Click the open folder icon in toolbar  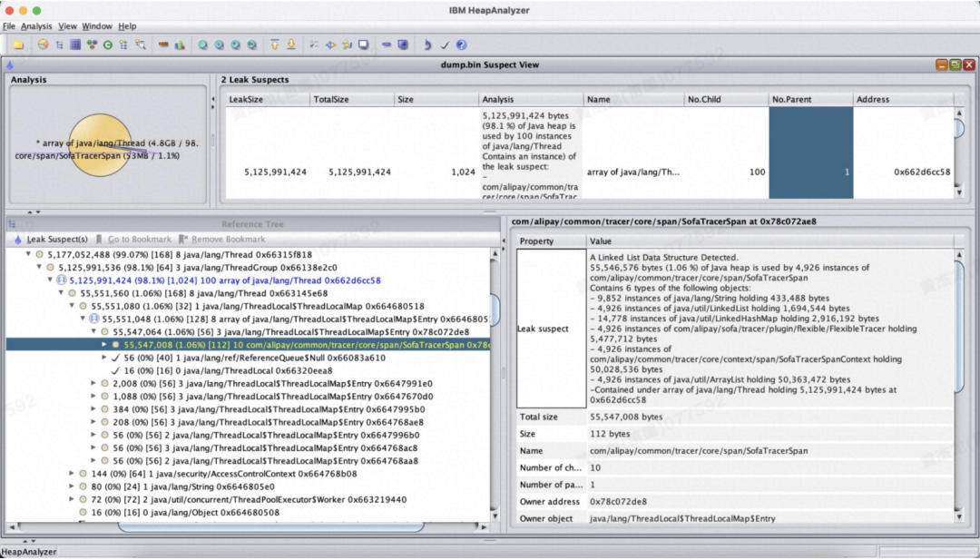(18, 44)
